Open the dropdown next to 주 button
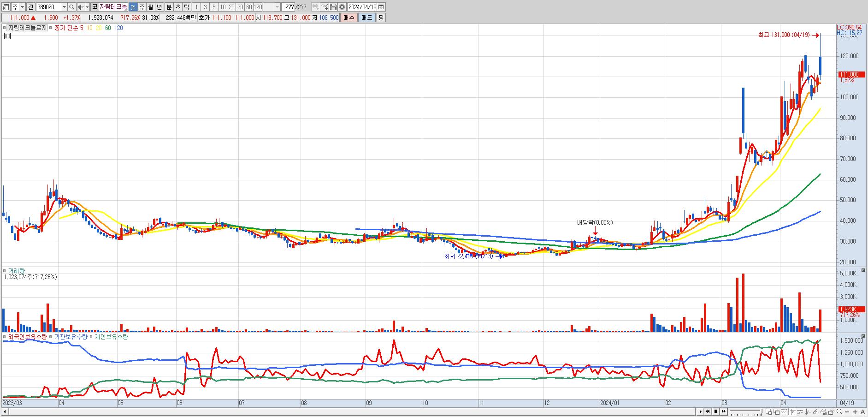 click(x=22, y=7)
